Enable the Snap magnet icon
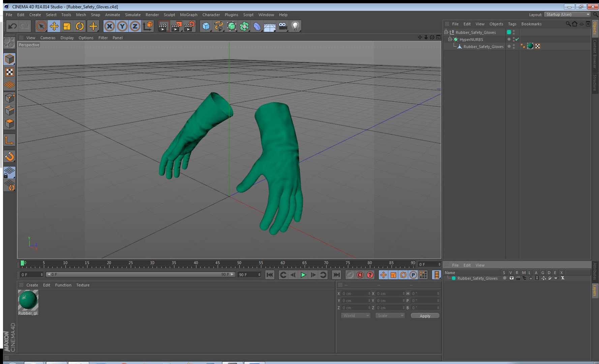Viewport: 599px width, 364px height. 9,156
